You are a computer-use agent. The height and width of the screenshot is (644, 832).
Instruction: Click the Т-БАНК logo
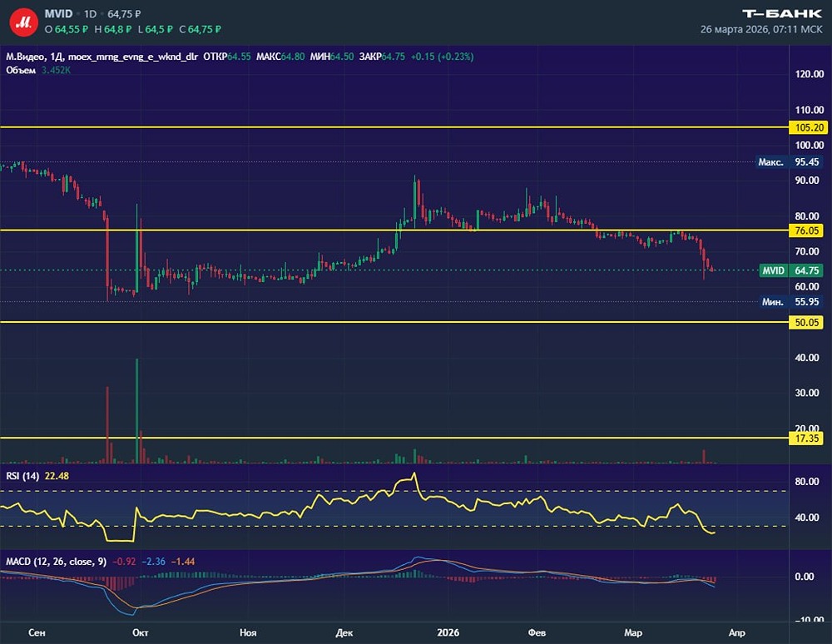pos(781,14)
